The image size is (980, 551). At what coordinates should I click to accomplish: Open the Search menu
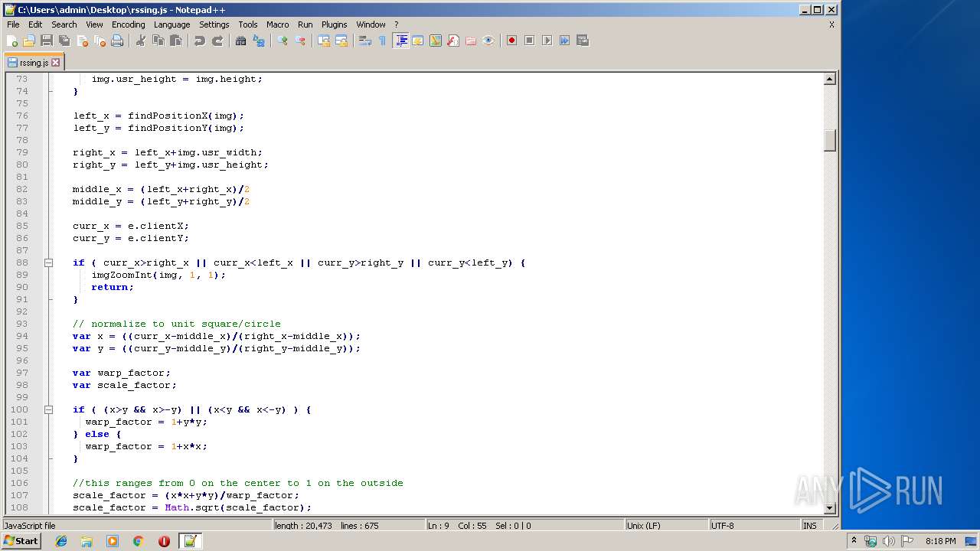point(64,24)
